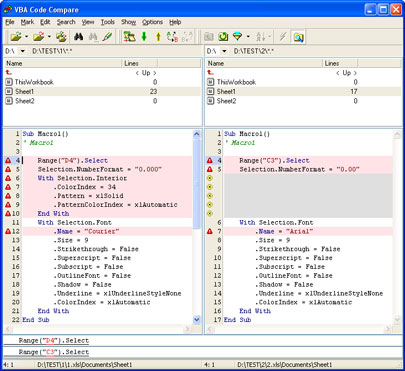This screenshot has width=405, height=371.
Task: Click the compare files icon beside green arrow
Action: tap(129, 37)
